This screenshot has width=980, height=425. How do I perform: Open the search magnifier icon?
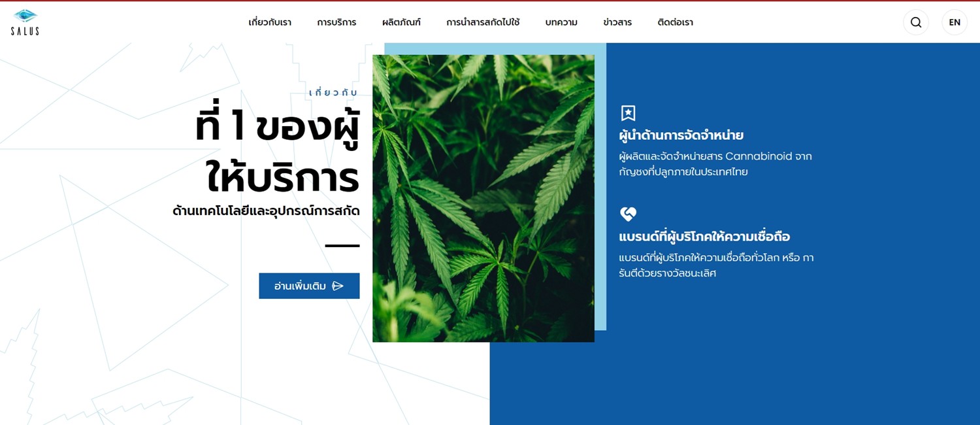(916, 22)
